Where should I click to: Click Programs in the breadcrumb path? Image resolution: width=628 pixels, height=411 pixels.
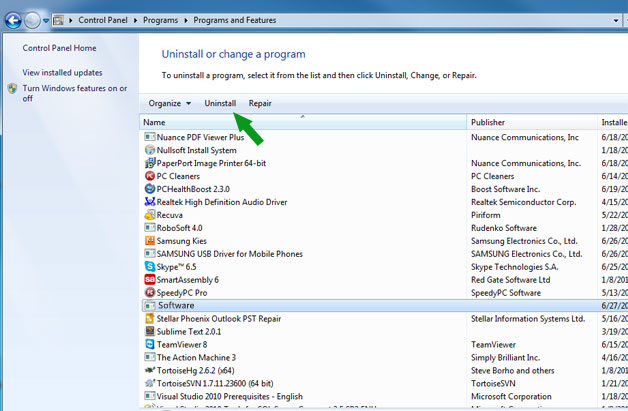coord(160,20)
